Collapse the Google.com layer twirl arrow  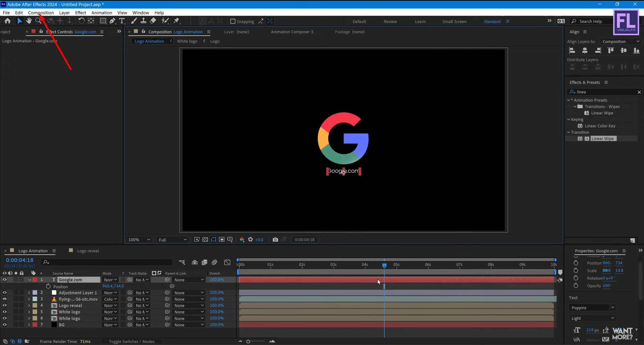point(30,280)
